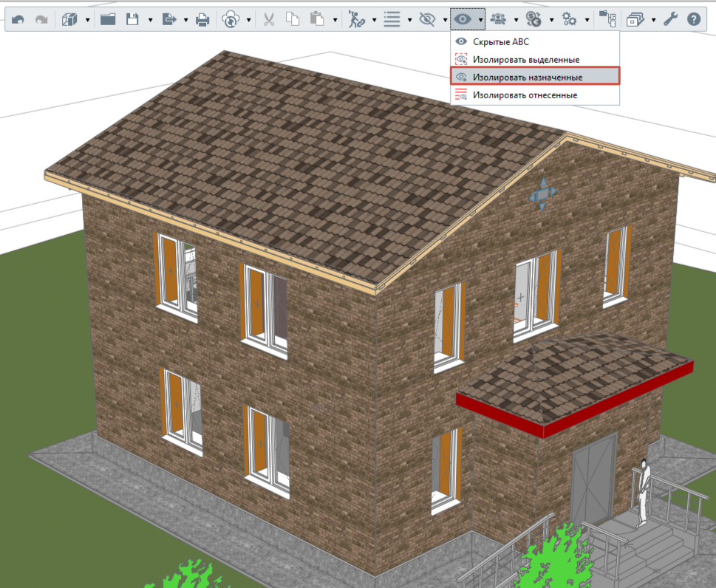Click the worker-with-chain link icon
Image resolution: width=716 pixels, height=588 pixels.
357,19
